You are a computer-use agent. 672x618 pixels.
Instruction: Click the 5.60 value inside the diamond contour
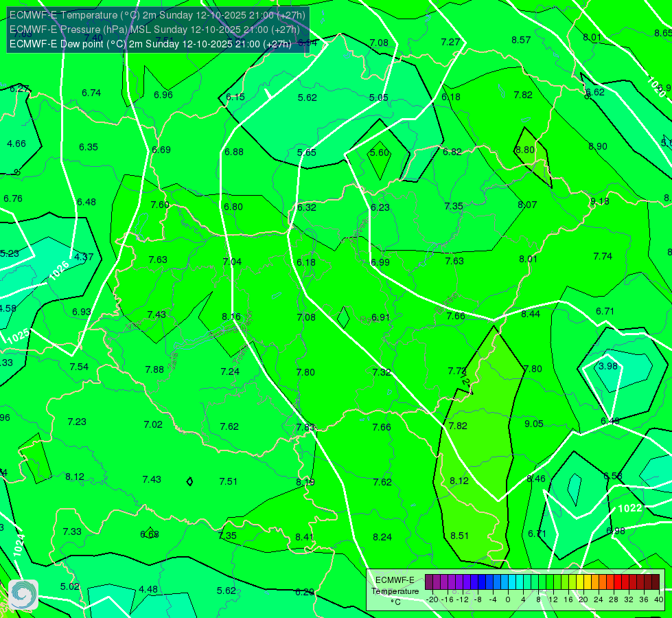[x=380, y=152]
